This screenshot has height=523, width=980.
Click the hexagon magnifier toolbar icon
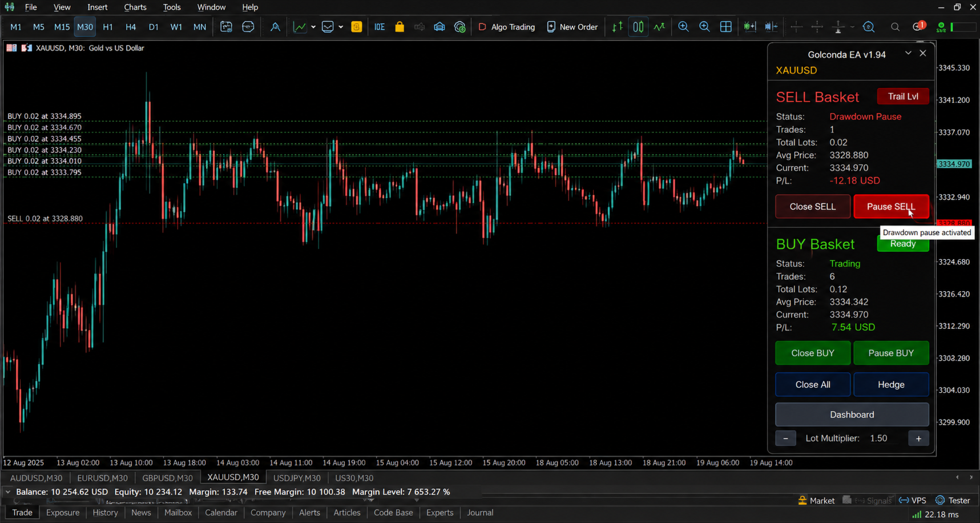(x=869, y=27)
